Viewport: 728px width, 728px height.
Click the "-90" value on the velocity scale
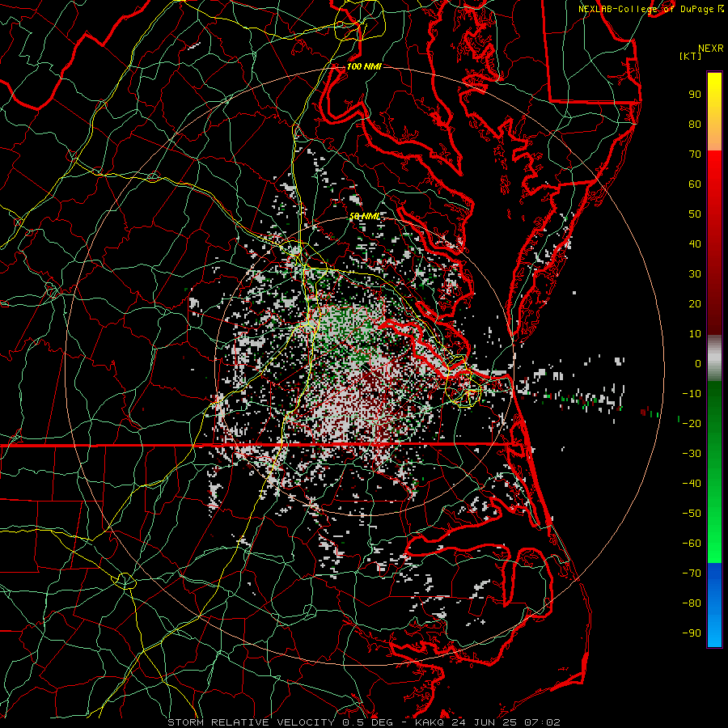[692, 633]
